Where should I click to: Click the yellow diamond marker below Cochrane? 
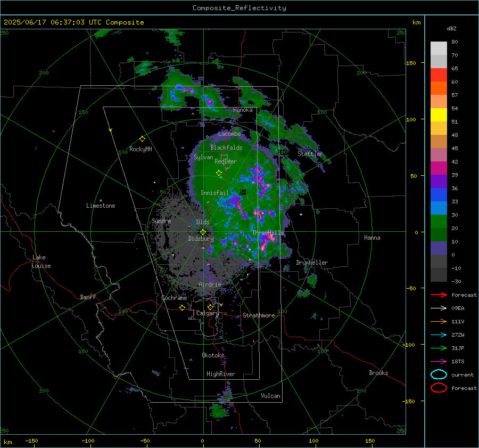183,307
